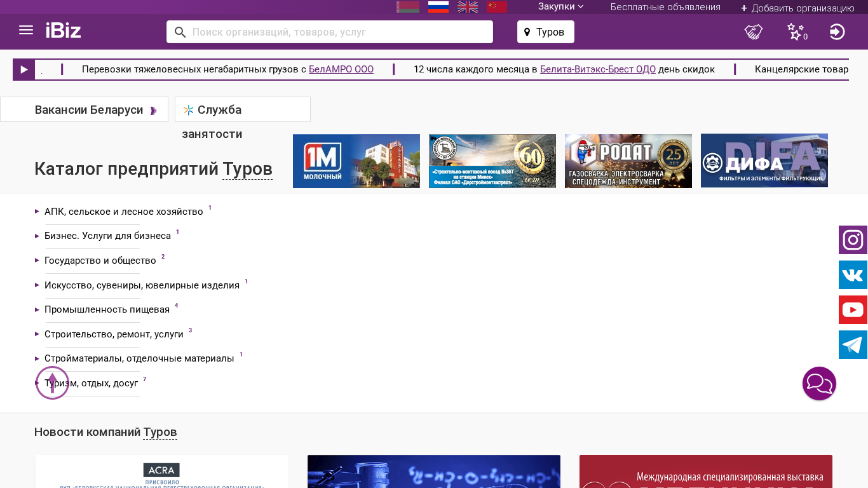
Task: Click the organizations search field
Action: (x=337, y=32)
